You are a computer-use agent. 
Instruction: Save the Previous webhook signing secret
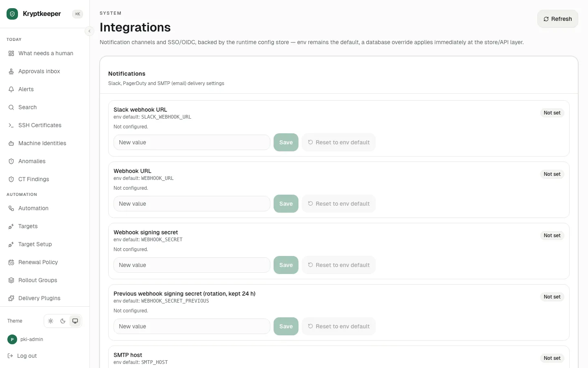click(x=286, y=326)
